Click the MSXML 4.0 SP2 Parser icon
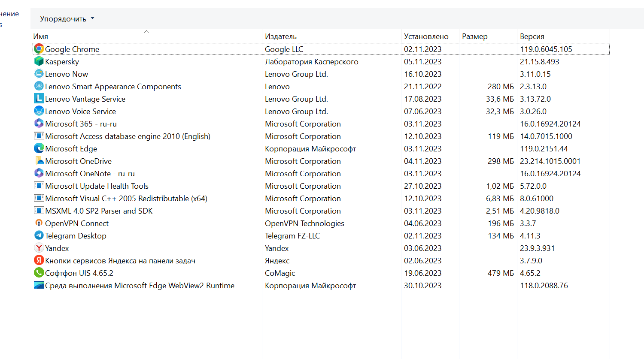 pos(39,211)
